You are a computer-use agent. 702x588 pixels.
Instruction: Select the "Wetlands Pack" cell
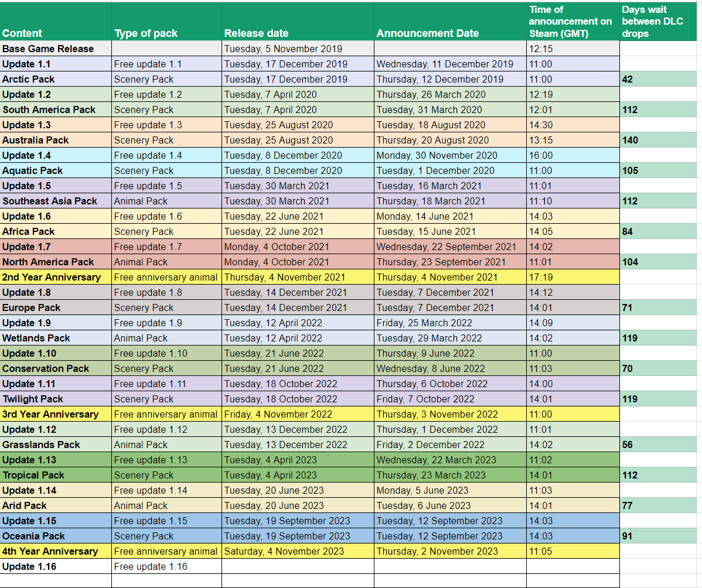(x=56, y=338)
